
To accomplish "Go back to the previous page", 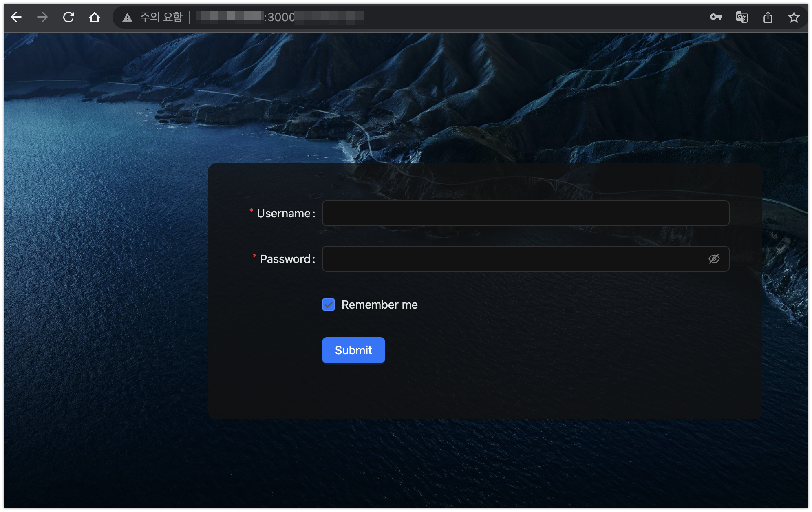I will [x=16, y=17].
